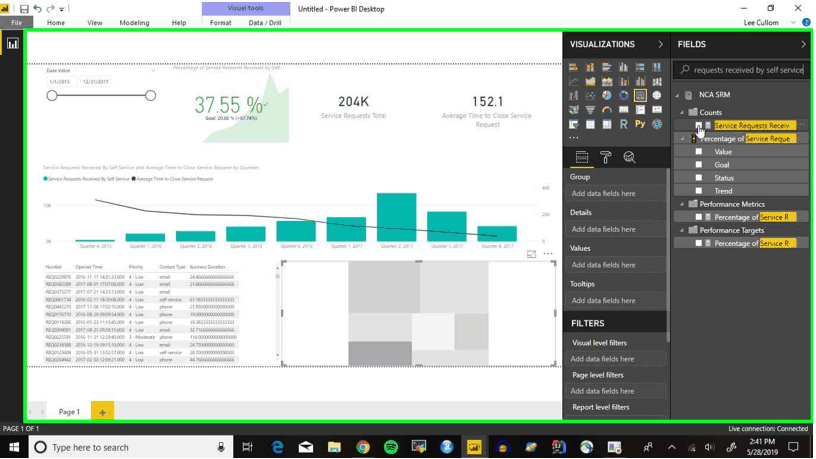
Task: Collapse the Percentage of Service Requests KPI
Action: pos(682,139)
